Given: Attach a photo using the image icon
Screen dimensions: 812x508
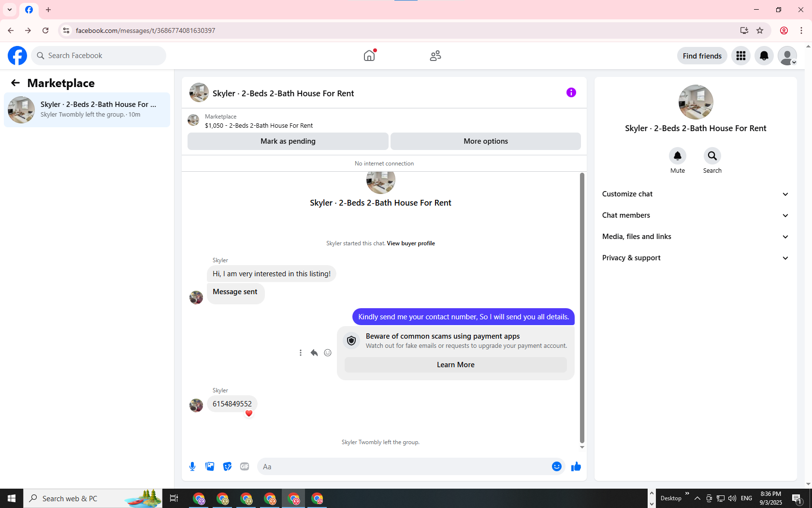Looking at the screenshot, I should point(210,466).
